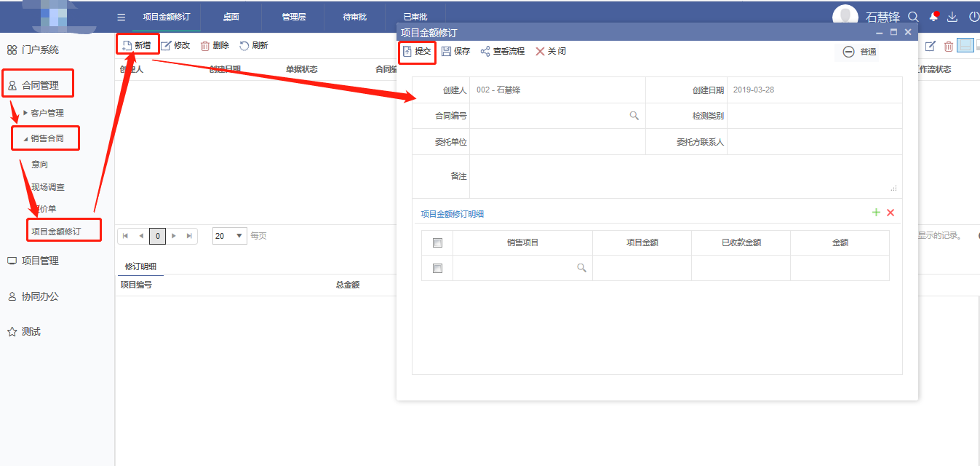Viewport: 980px width, 466px height.
Task: Click the 刷新 (Refresh) icon
Action: click(x=254, y=44)
